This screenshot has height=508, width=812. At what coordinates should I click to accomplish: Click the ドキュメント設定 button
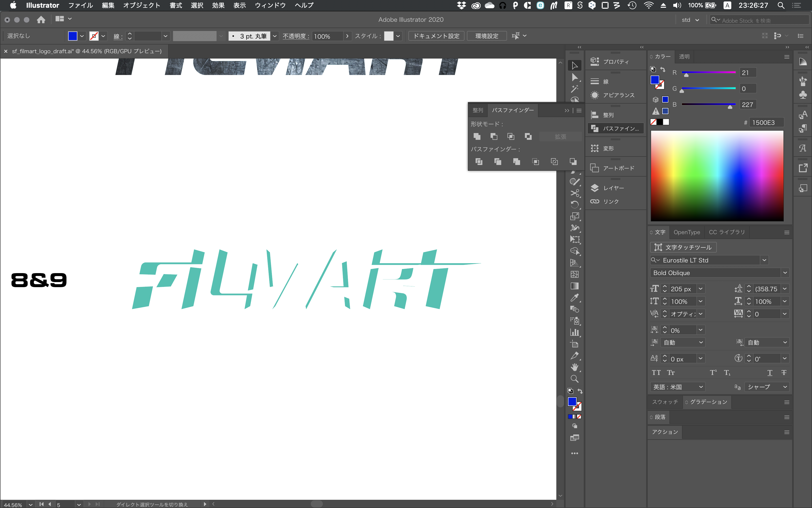pos(436,36)
